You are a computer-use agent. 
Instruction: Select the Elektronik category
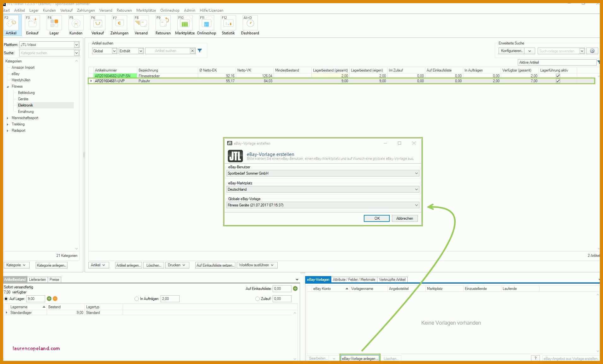pyautogui.click(x=26, y=105)
